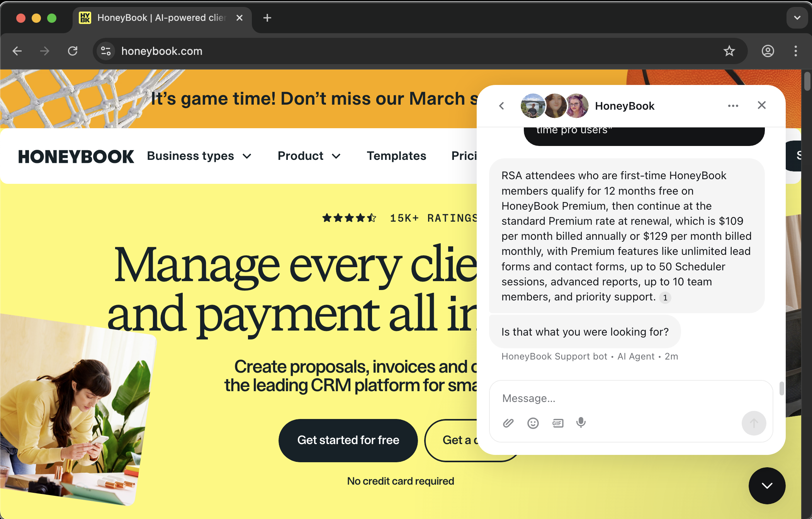Reload the honeybook.com page
Image resolution: width=812 pixels, height=519 pixels.
(x=73, y=51)
